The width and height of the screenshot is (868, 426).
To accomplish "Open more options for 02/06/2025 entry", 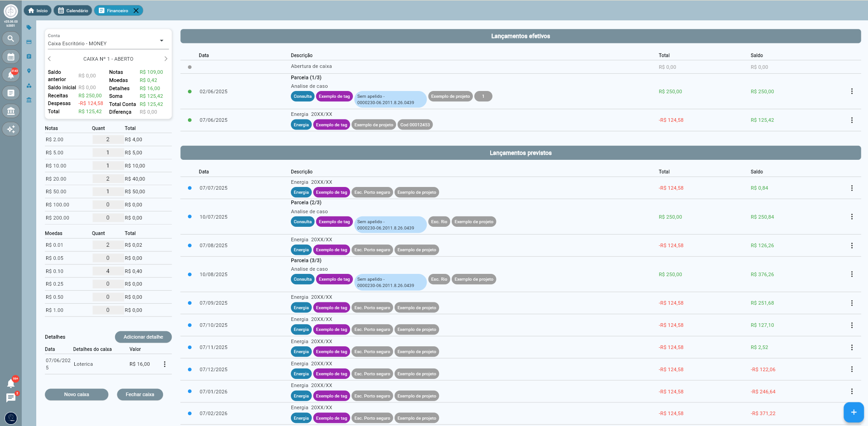I will [852, 91].
